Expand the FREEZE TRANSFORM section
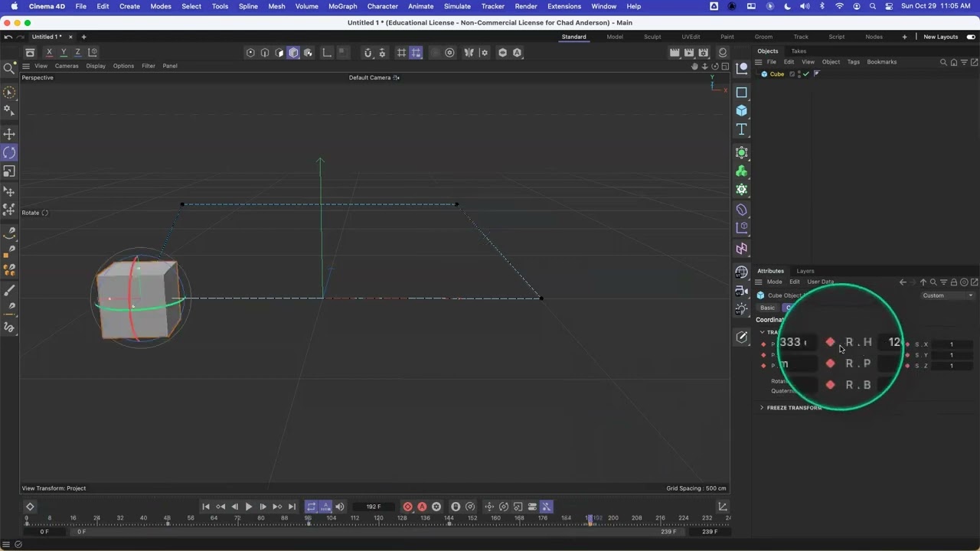 (794, 408)
